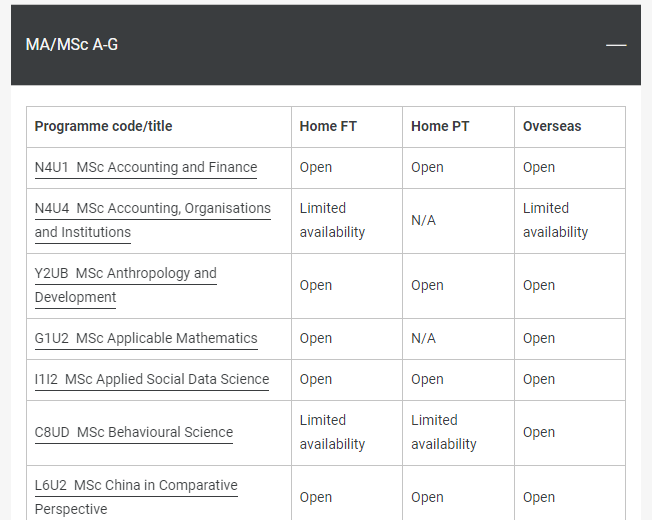Click Overseas Limited availability for Accounting, Organisations

556,220
